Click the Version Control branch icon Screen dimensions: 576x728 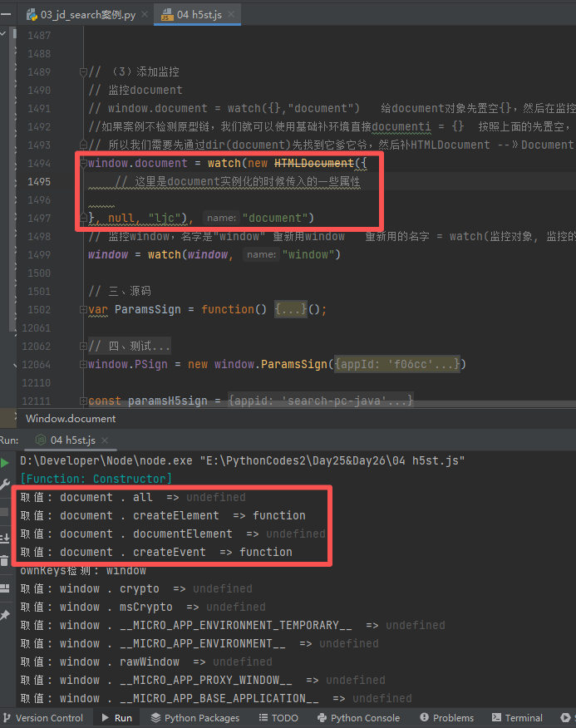click(x=7, y=718)
